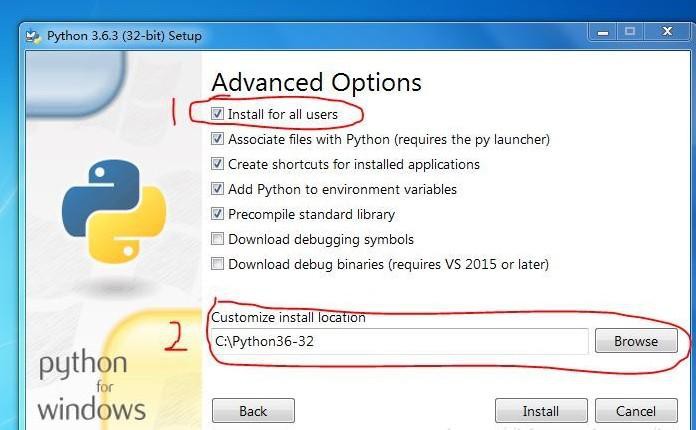
Task: Click the Advanced Options heading
Action: click(x=316, y=83)
